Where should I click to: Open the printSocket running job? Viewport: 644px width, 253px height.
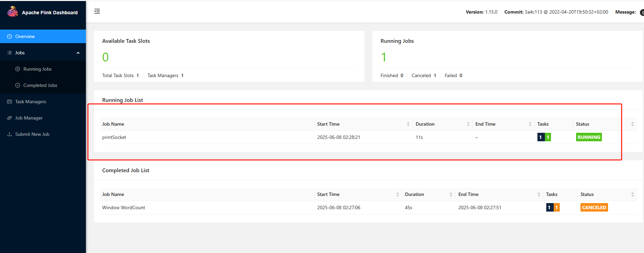[x=114, y=137]
